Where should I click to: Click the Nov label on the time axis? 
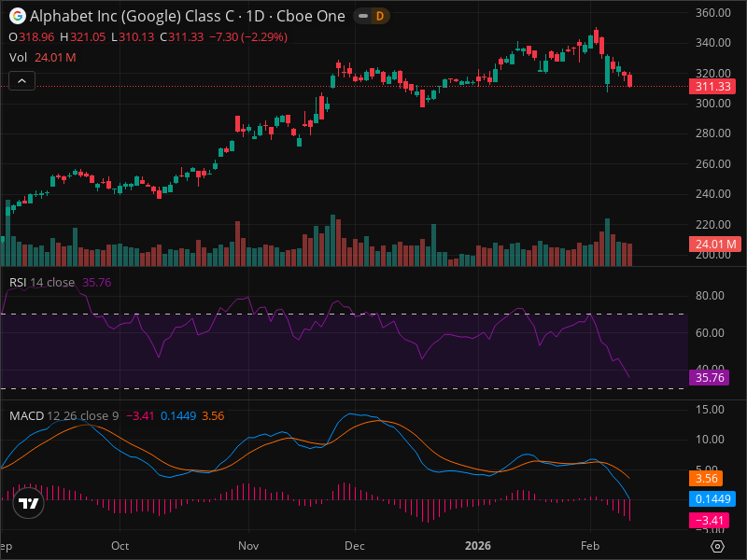pos(248,546)
